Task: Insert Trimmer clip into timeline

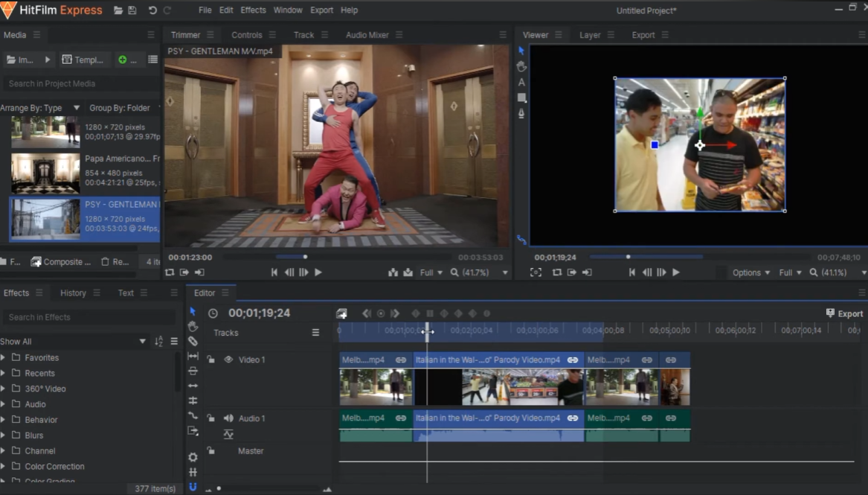Action: (x=393, y=272)
